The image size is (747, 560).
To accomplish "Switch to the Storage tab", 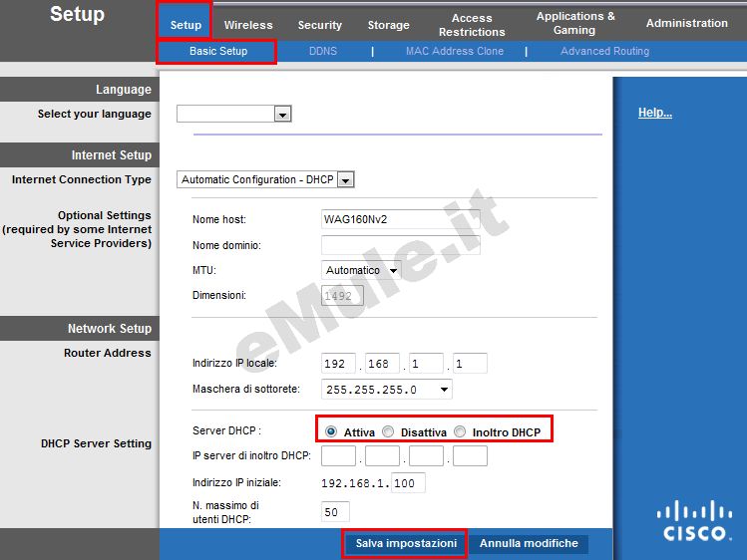I will 388,25.
